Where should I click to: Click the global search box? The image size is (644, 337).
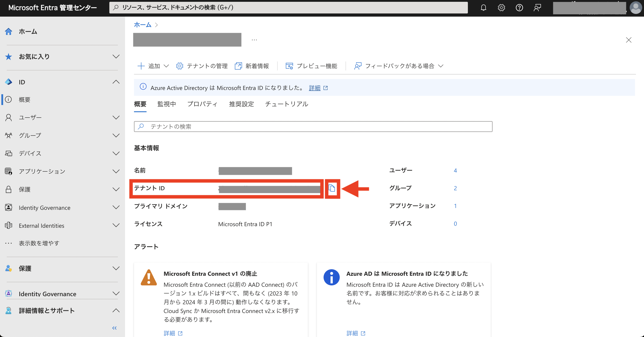tap(288, 7)
